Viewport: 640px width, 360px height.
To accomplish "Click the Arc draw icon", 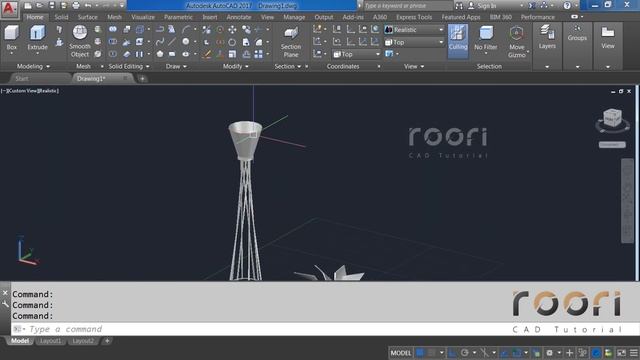I will 186,29.
